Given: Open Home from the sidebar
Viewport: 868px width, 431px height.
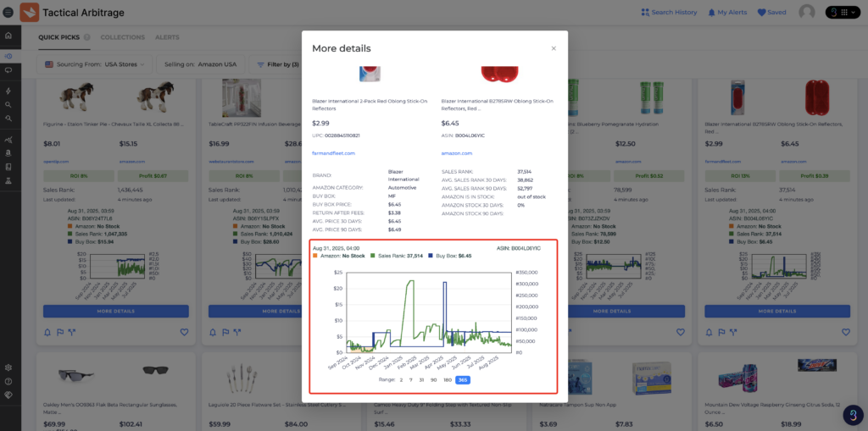Looking at the screenshot, I should [8, 36].
